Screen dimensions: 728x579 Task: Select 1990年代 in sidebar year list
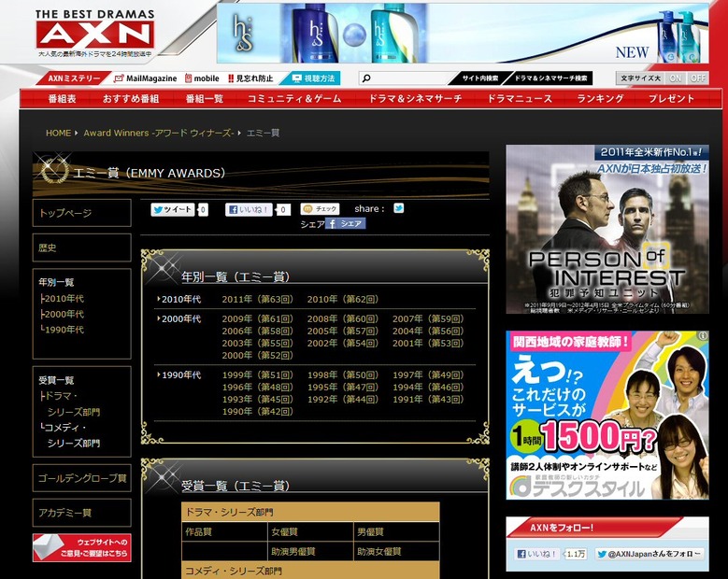[x=64, y=330]
